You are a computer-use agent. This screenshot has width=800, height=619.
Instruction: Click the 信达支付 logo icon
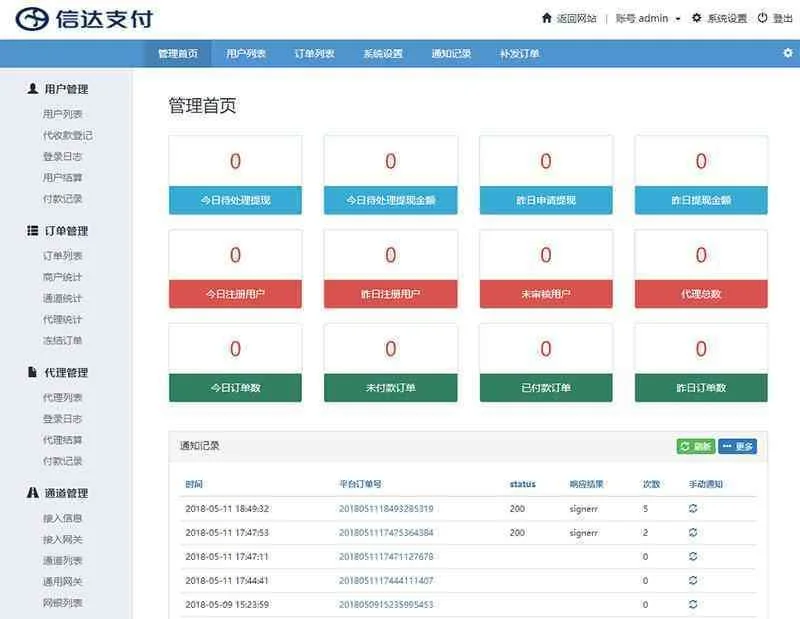32,18
